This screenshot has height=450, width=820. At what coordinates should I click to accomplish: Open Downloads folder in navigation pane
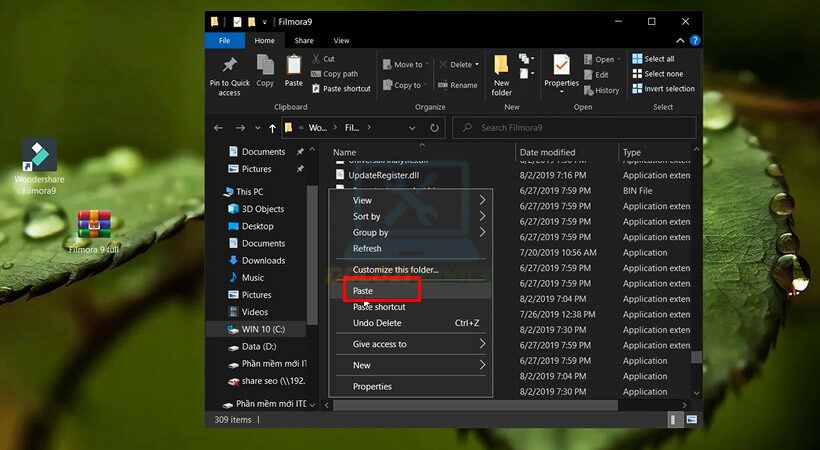click(x=262, y=260)
